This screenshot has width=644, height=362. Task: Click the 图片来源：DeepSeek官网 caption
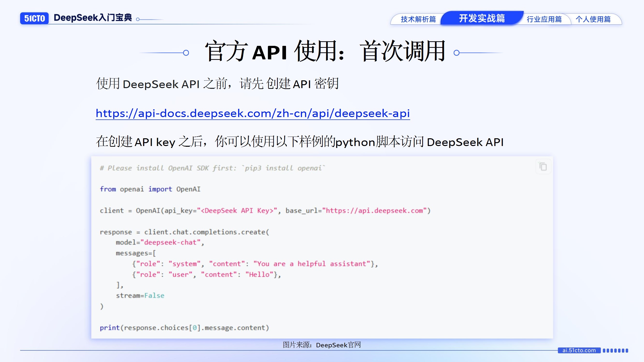pos(322,345)
